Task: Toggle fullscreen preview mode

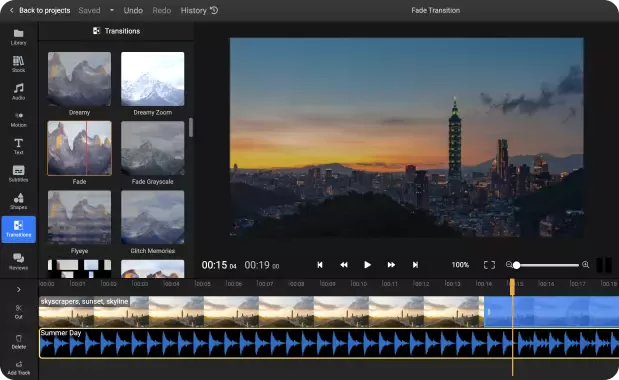Action: (x=489, y=265)
